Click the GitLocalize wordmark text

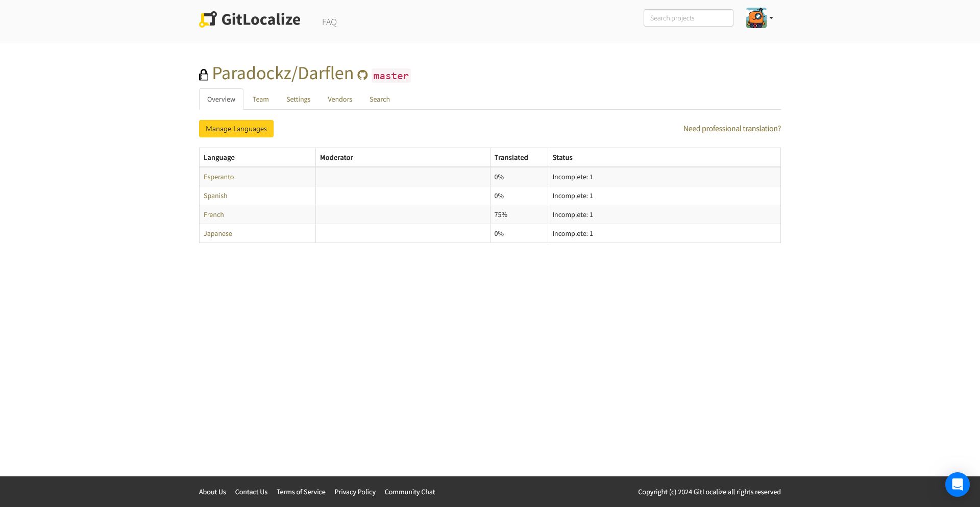click(261, 19)
